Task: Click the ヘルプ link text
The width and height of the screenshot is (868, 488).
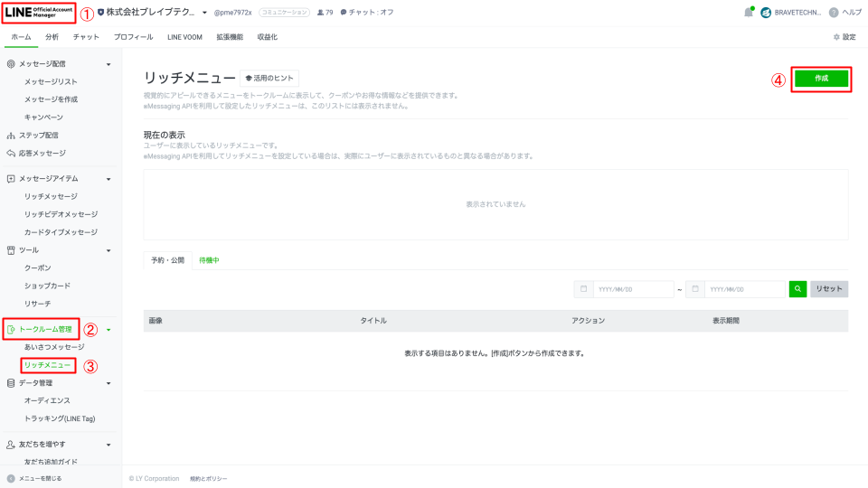Action: (852, 12)
